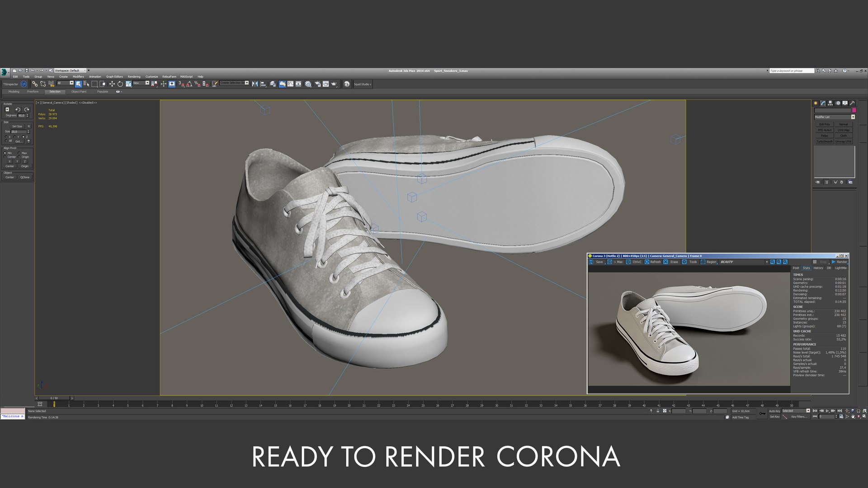The width and height of the screenshot is (868, 488).
Task: Click the Render Production teapot icon
Action: coord(334,84)
